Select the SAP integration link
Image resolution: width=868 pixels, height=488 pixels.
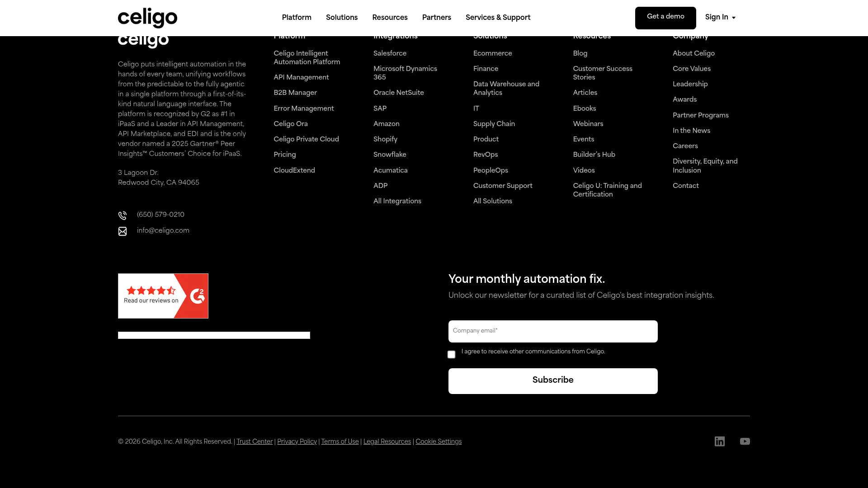point(380,109)
